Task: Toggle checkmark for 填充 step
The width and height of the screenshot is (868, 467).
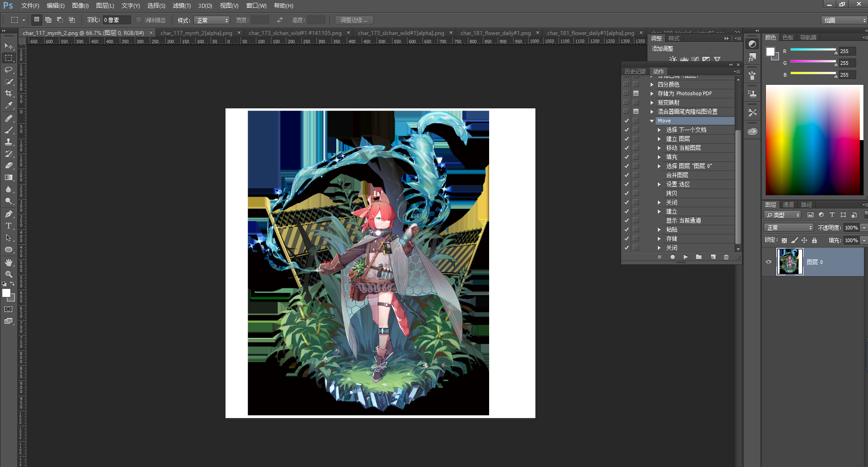Action: click(x=626, y=157)
